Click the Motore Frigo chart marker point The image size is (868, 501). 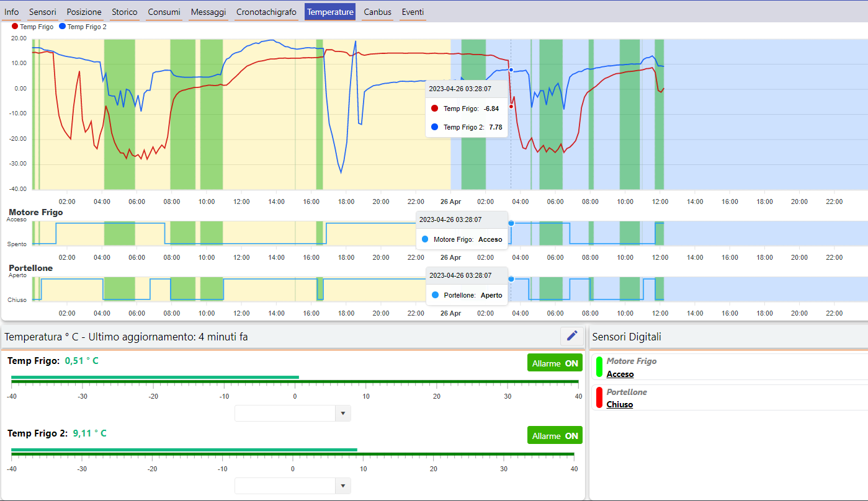pyautogui.click(x=511, y=223)
